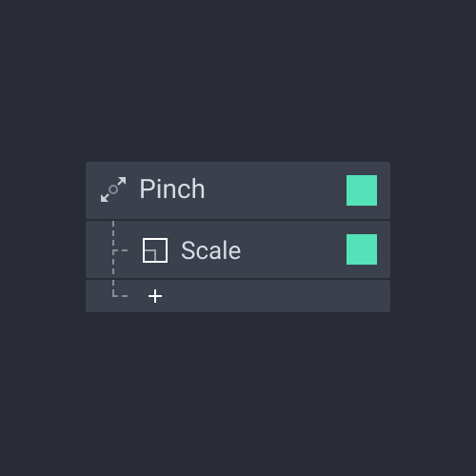Toggle the Scale response's teal indicator
The image size is (476, 476).
362,249
